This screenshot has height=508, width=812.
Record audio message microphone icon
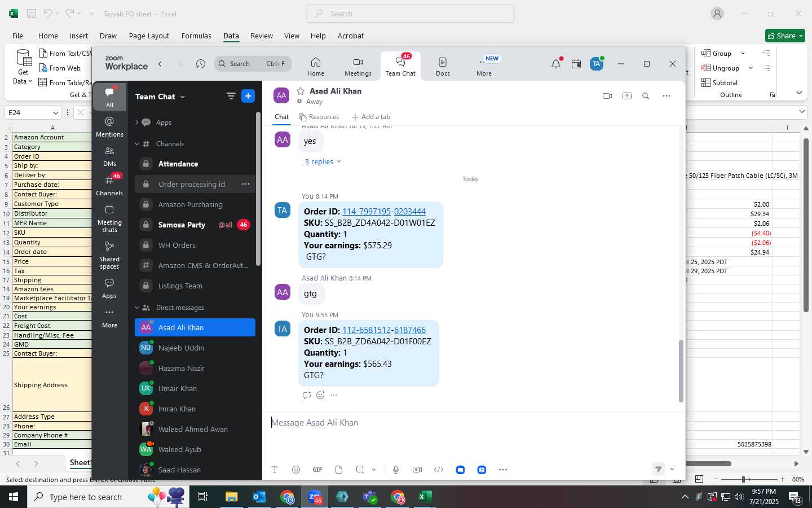coord(396,470)
